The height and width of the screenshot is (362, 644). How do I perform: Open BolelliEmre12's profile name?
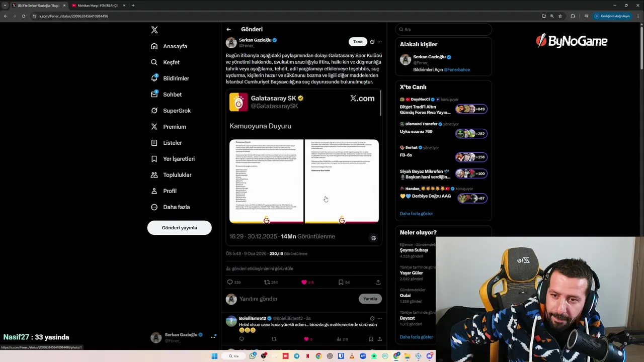253,318
